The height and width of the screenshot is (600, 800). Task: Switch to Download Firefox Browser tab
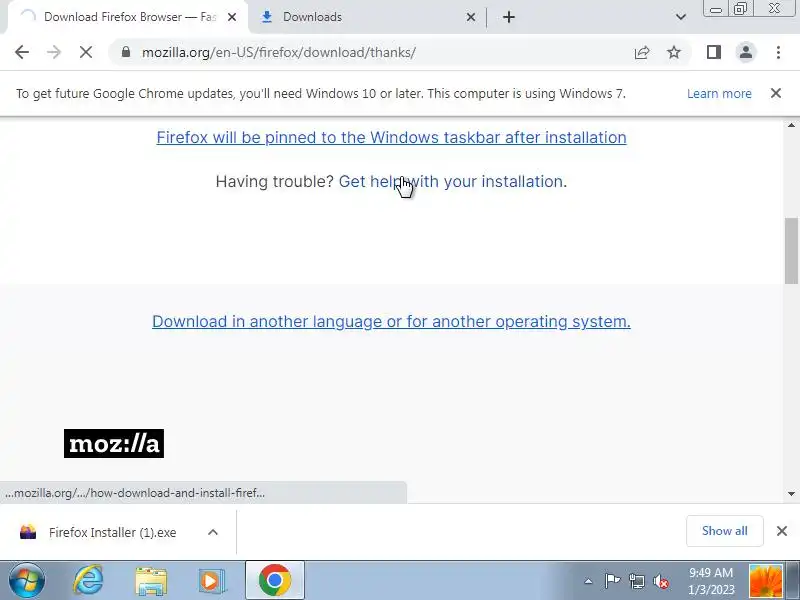pyautogui.click(x=130, y=17)
